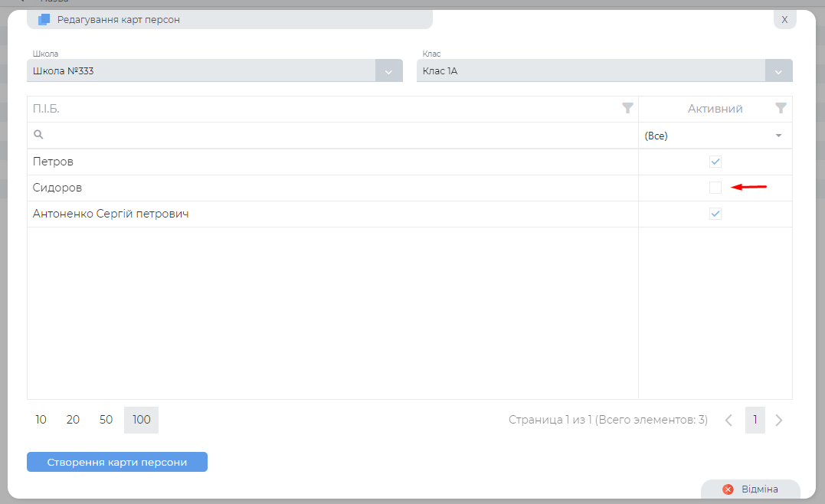The width and height of the screenshot is (825, 504).
Task: Click the filter icon in П.І.Б. column header
Action: [x=627, y=109]
